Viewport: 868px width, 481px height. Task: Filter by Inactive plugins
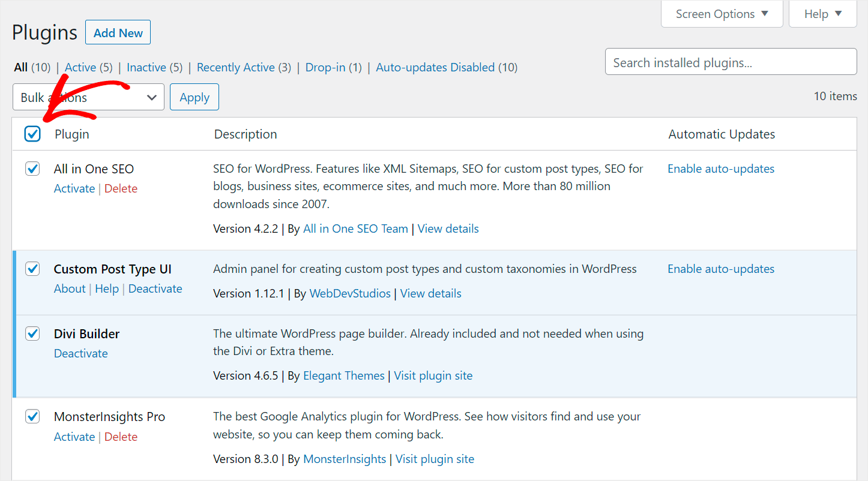[x=146, y=67]
